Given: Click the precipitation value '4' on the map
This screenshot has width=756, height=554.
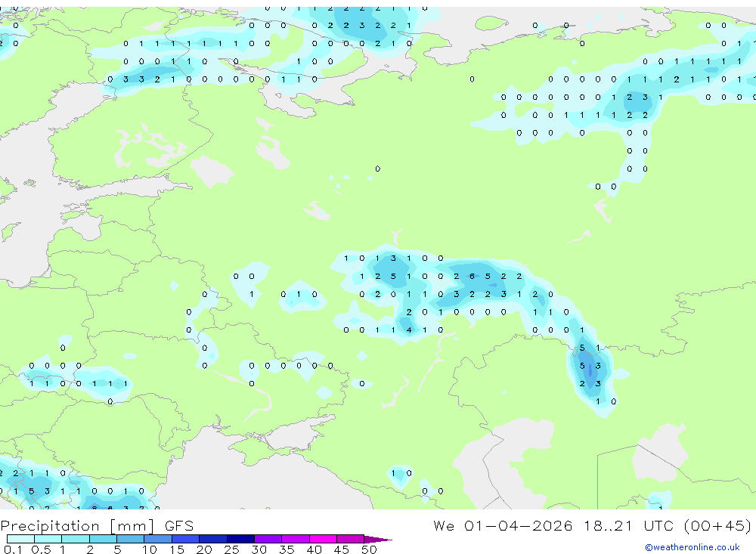Looking at the screenshot, I should [x=409, y=330].
